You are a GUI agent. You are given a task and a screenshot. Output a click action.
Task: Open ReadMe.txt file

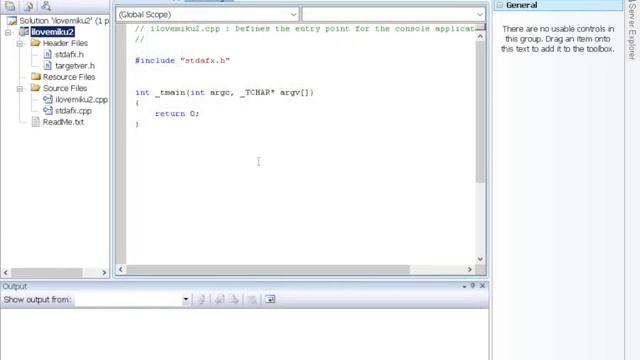[63, 122]
